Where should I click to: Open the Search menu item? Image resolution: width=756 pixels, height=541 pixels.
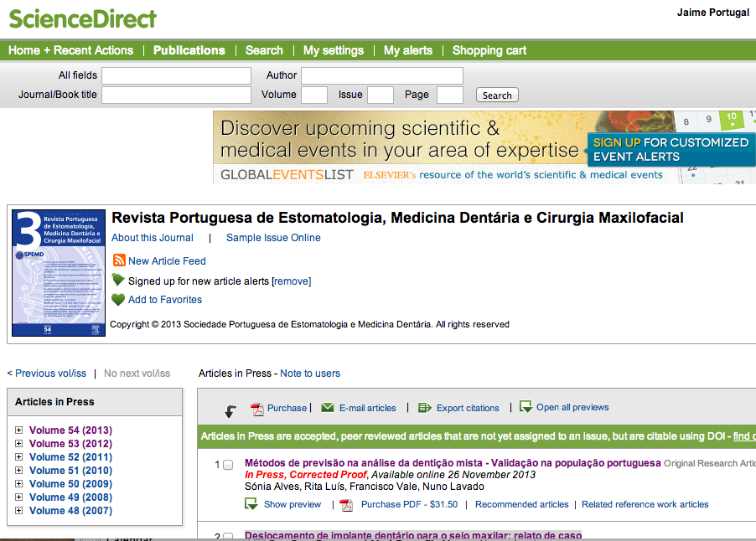click(264, 50)
